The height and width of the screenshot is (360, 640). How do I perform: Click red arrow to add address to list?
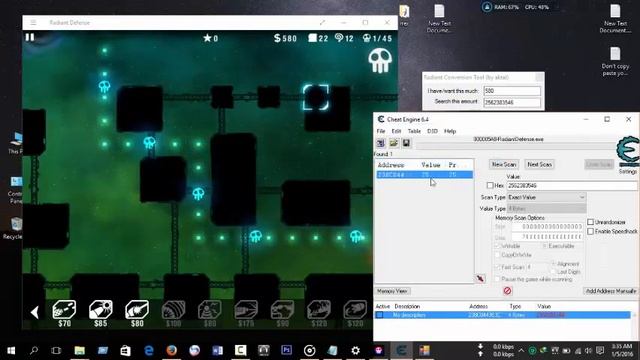480,279
